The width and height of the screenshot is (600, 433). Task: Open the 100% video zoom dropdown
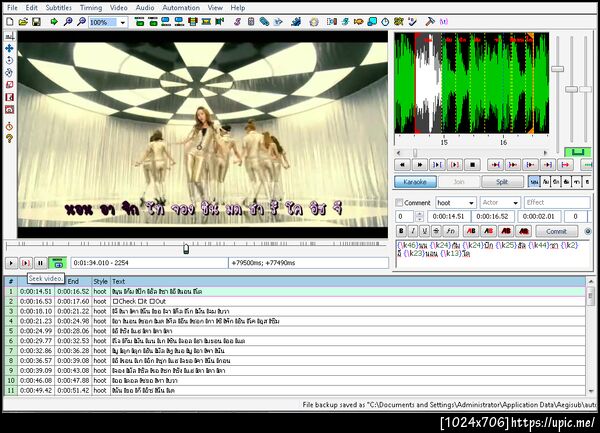click(x=122, y=22)
